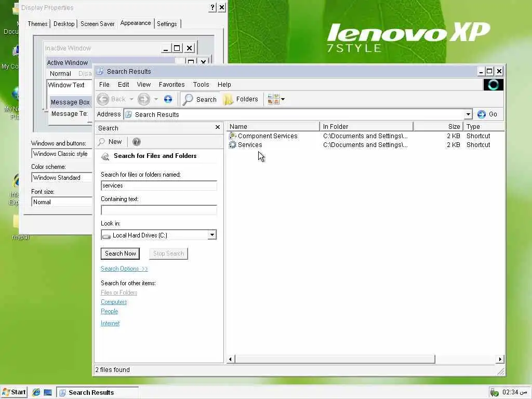532x399 pixels.
Task: Expand the Address bar dropdown arrow
Action: [x=468, y=114]
